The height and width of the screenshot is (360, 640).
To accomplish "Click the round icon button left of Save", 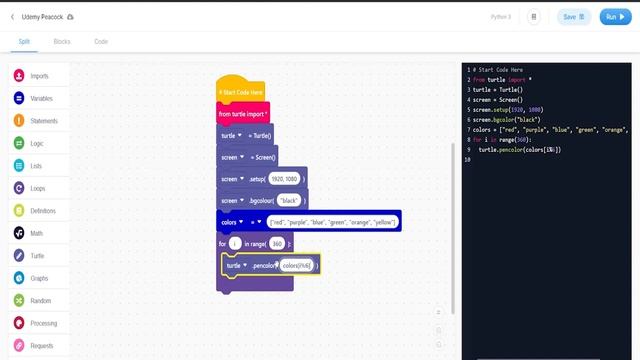I will (x=533, y=17).
